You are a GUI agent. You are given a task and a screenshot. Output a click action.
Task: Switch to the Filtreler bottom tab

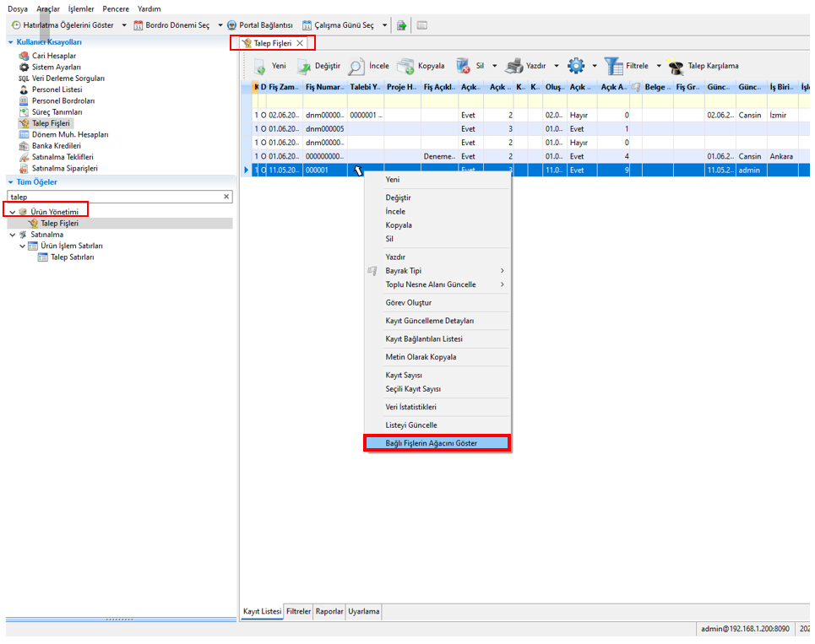(x=298, y=611)
